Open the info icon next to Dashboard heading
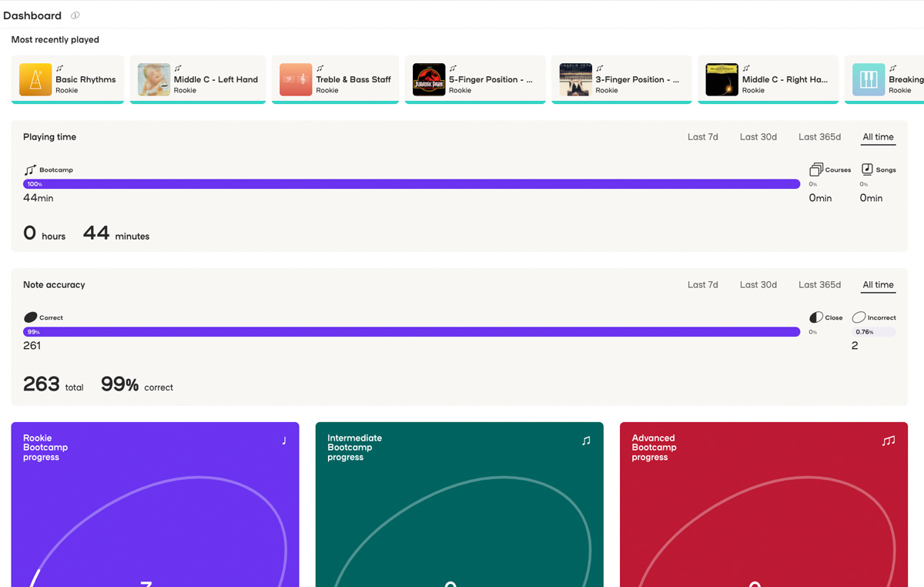The height and width of the screenshot is (587, 924). pos(74,15)
